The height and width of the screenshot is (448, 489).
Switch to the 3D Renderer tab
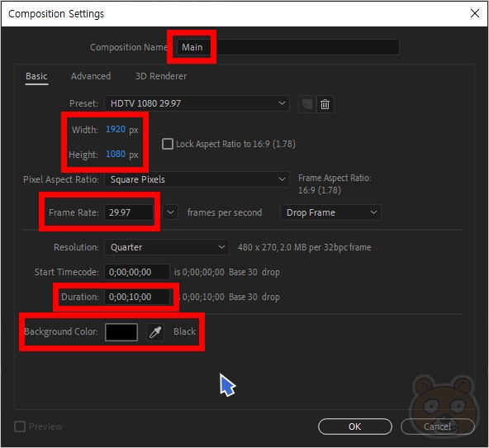pos(161,76)
